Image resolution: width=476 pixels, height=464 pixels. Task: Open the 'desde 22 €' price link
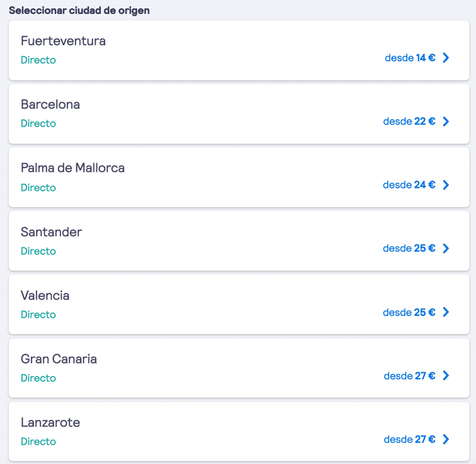coord(409,121)
